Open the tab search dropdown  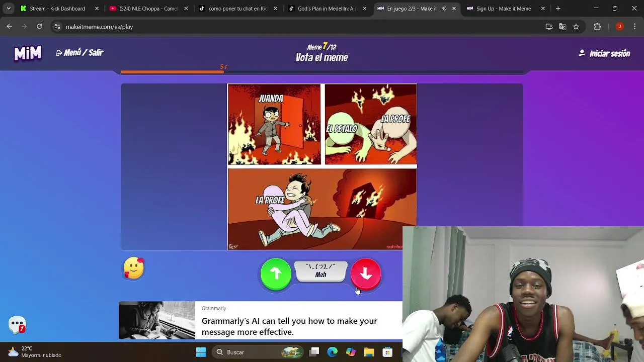tap(8, 9)
